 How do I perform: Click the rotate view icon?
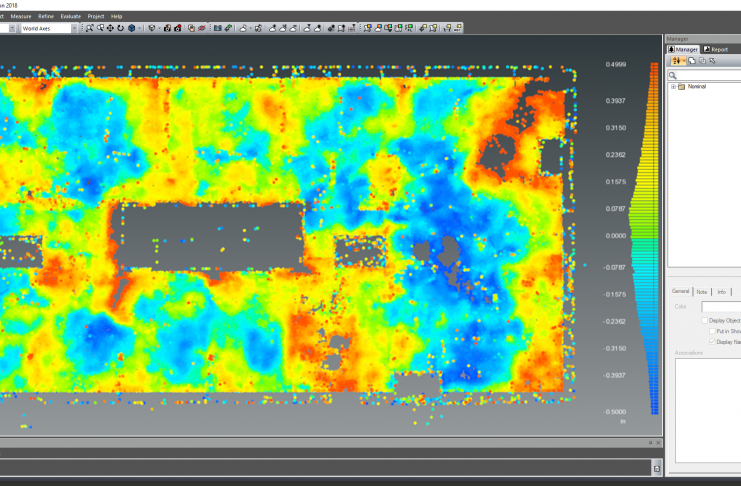point(121,28)
